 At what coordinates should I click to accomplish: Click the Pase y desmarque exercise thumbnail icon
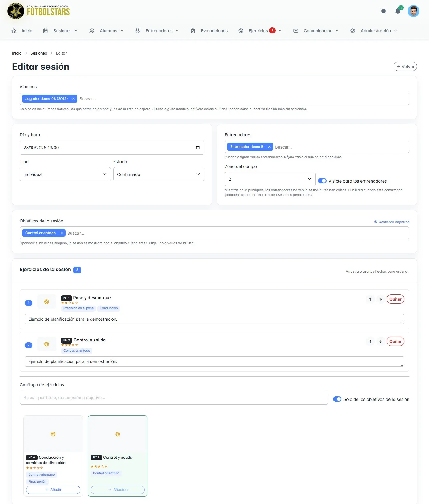coord(47,302)
